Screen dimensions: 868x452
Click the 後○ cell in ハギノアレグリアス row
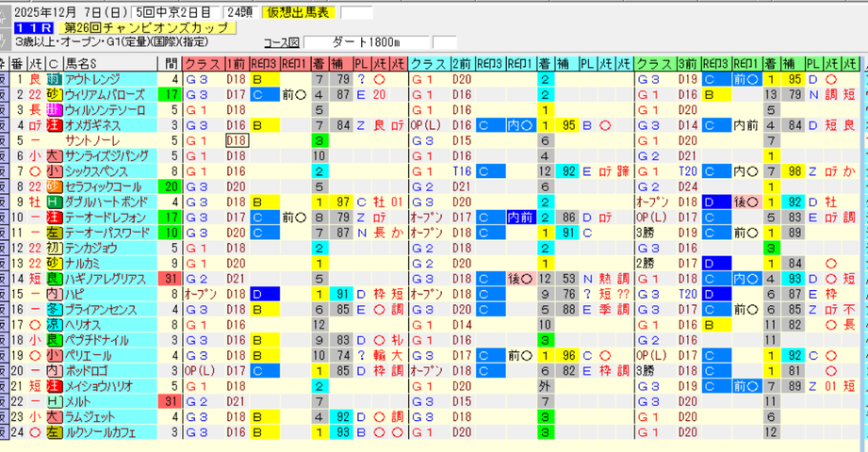(520, 279)
